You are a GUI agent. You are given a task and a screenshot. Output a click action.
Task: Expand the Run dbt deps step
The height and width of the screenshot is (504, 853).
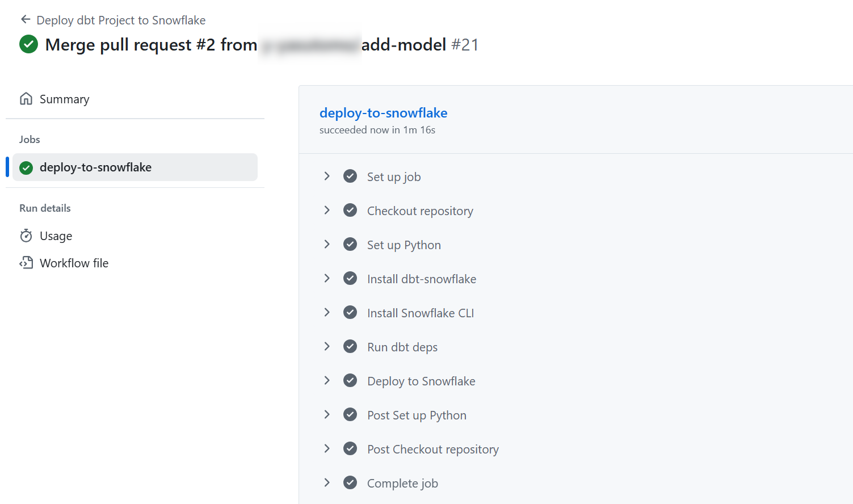(327, 347)
